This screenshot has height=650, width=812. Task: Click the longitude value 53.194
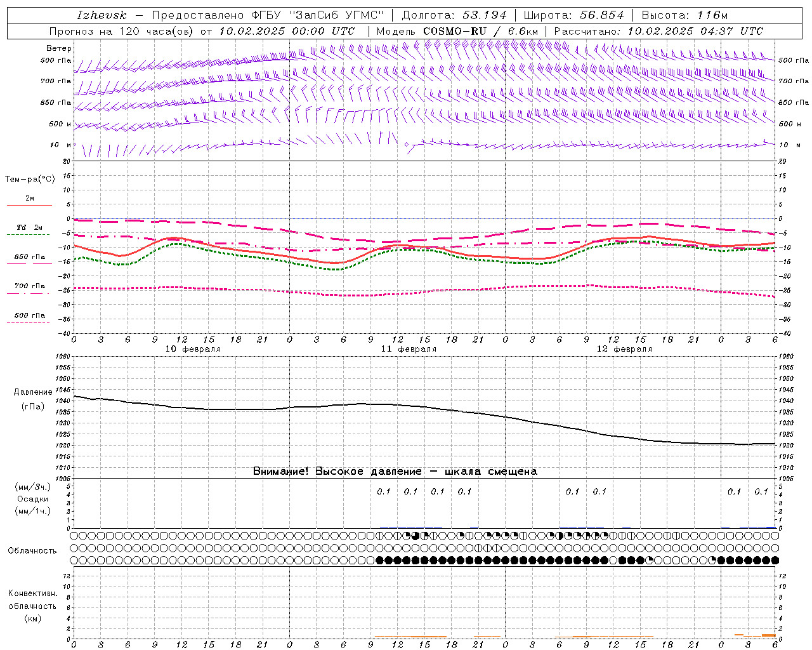tap(485, 15)
